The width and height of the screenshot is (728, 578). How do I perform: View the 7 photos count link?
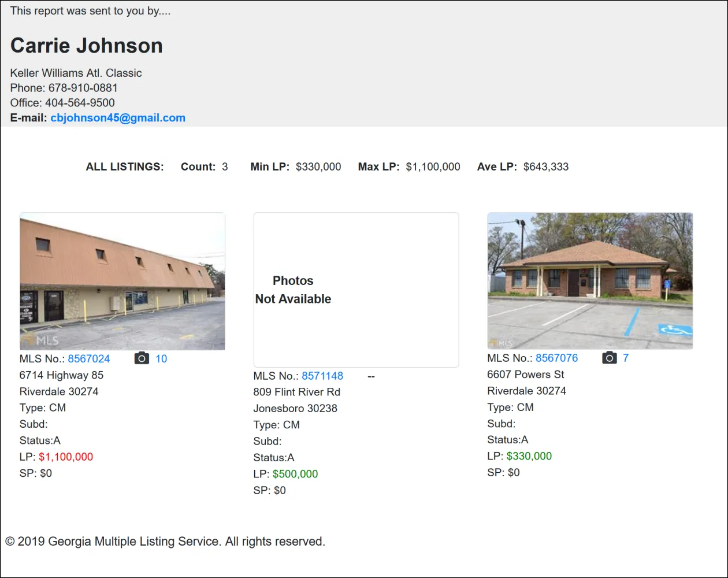pyautogui.click(x=626, y=358)
